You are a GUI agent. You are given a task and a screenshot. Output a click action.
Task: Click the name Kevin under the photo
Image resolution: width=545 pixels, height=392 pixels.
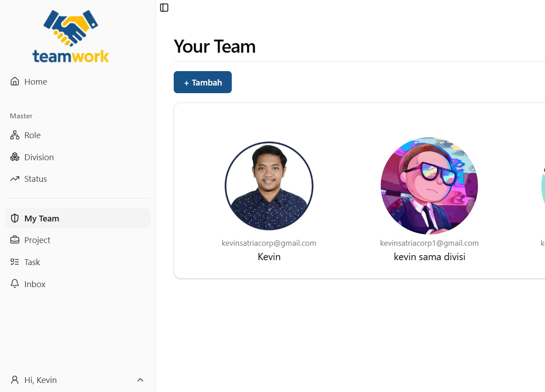click(269, 257)
